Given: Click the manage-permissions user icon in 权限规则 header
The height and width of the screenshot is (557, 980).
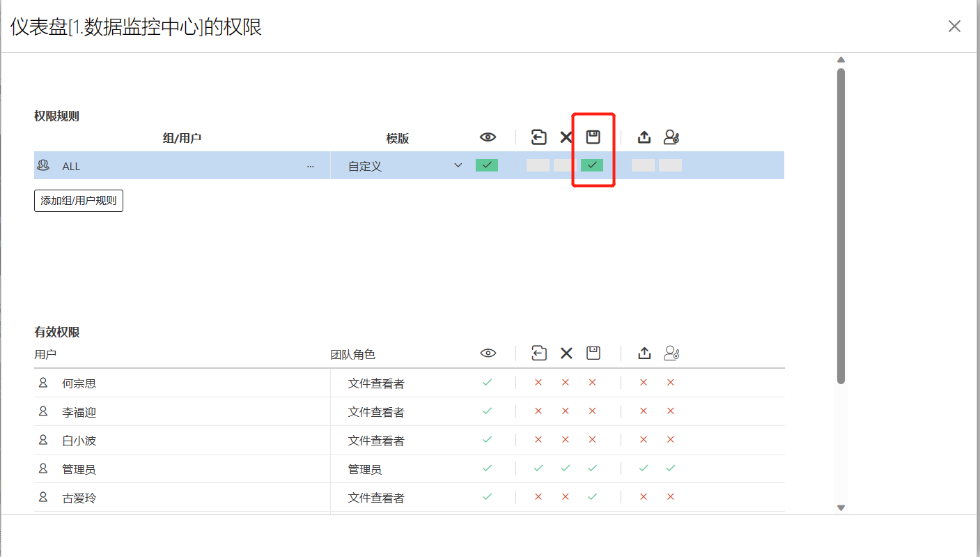Looking at the screenshot, I should [671, 137].
